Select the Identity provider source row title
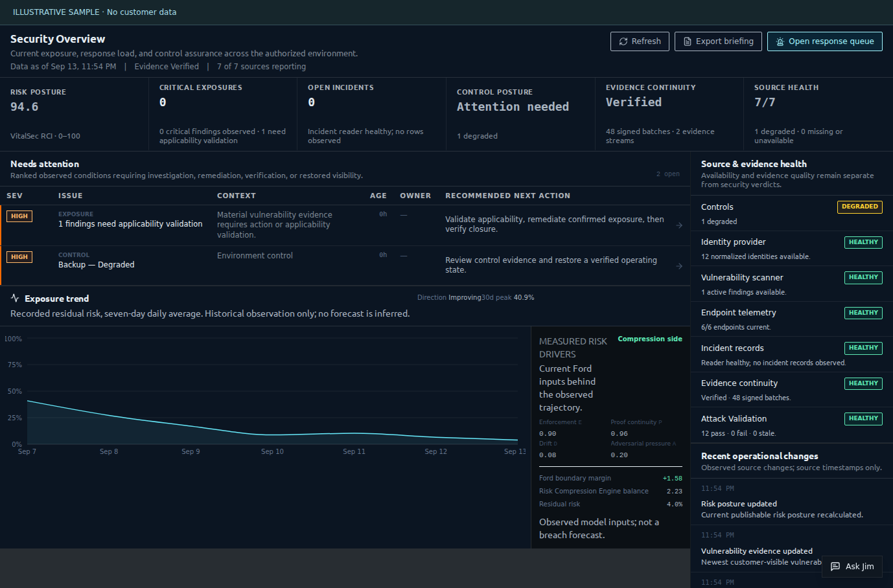The height and width of the screenshot is (588, 893). (734, 242)
